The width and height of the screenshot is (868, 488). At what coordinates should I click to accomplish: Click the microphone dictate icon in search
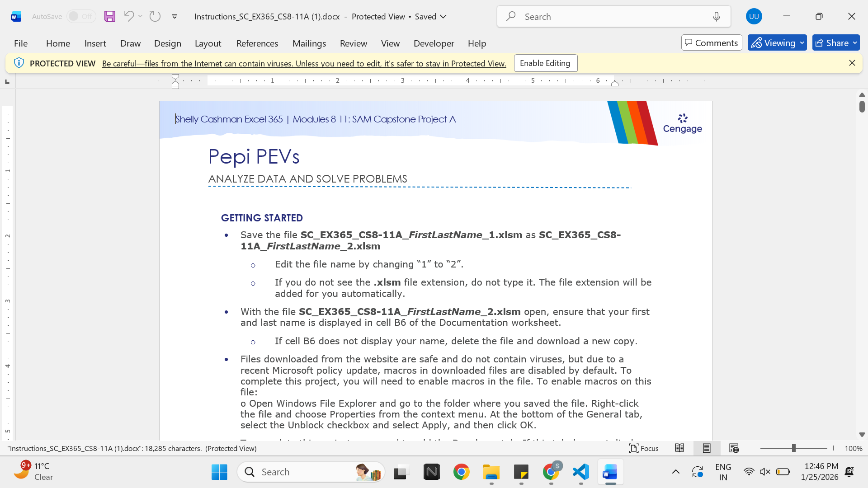click(x=717, y=17)
